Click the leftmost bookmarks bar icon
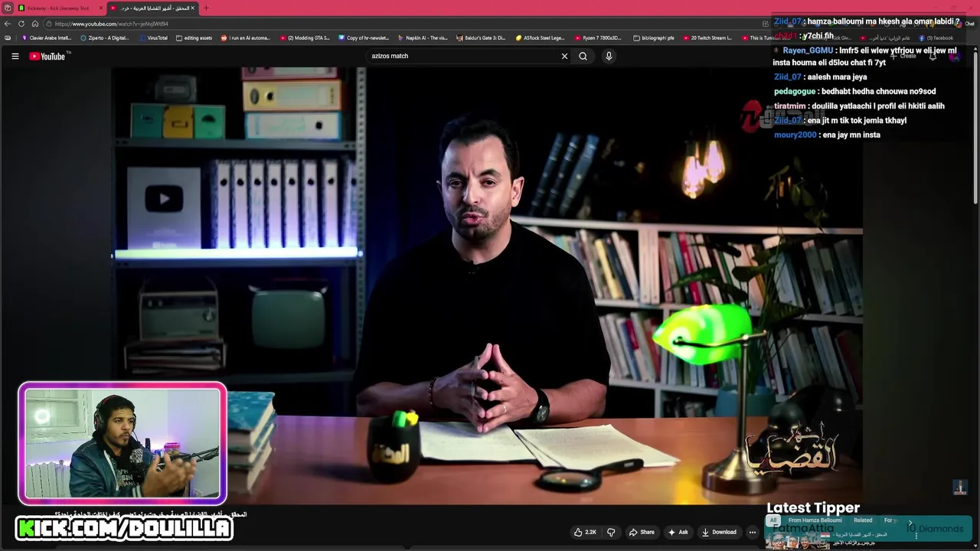Image resolution: width=980 pixels, height=551 pixels. coord(8,37)
